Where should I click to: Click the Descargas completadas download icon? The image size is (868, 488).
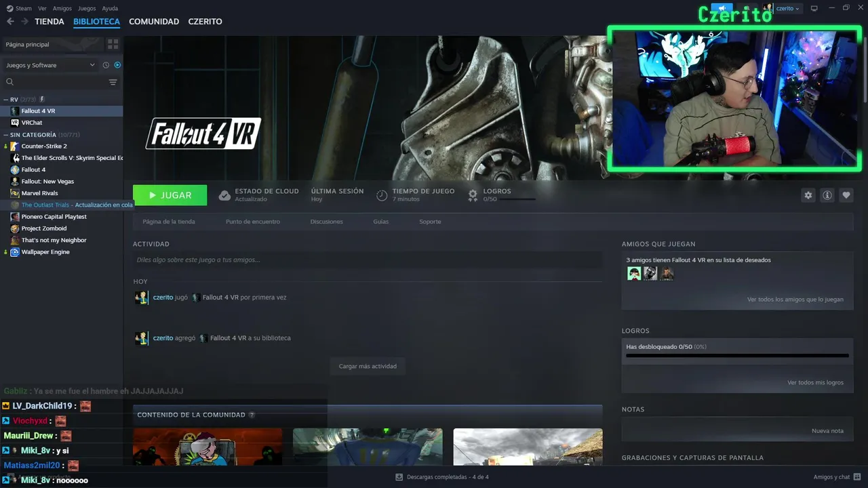click(x=399, y=477)
